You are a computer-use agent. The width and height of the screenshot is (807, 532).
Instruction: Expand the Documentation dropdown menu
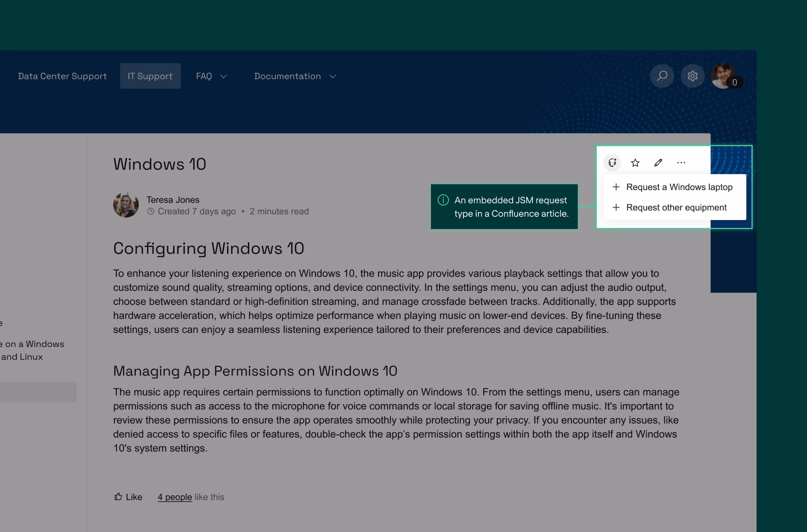(x=295, y=76)
